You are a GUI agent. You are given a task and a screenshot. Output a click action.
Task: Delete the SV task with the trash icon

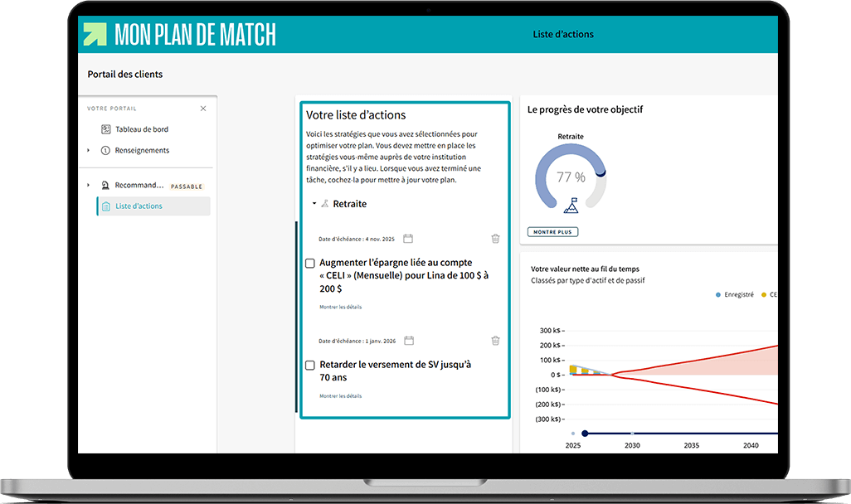(x=495, y=340)
